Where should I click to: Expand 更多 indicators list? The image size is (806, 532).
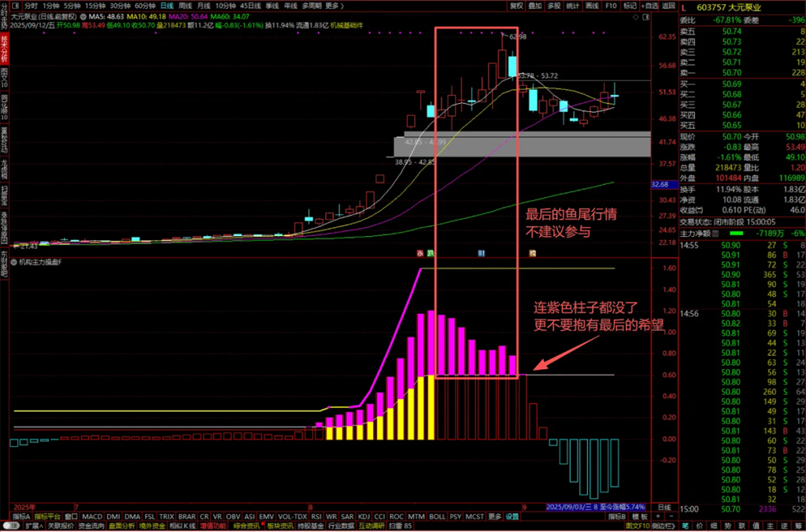point(494,517)
